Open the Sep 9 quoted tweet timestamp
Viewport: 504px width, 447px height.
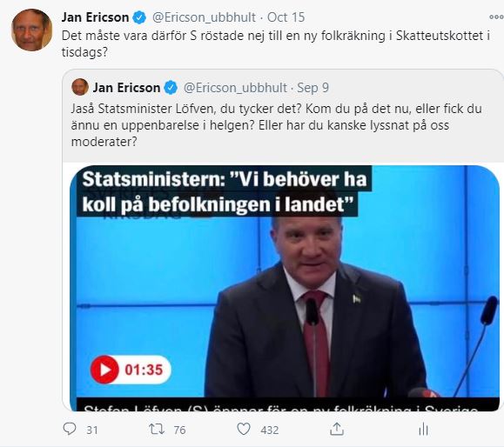(312, 88)
